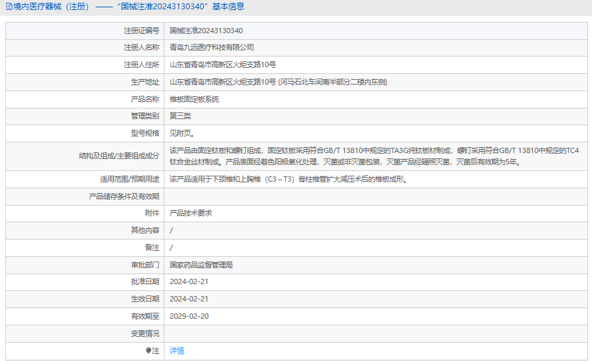Click expiry date 2029-02-20
592x364 pixels.
coord(189,317)
